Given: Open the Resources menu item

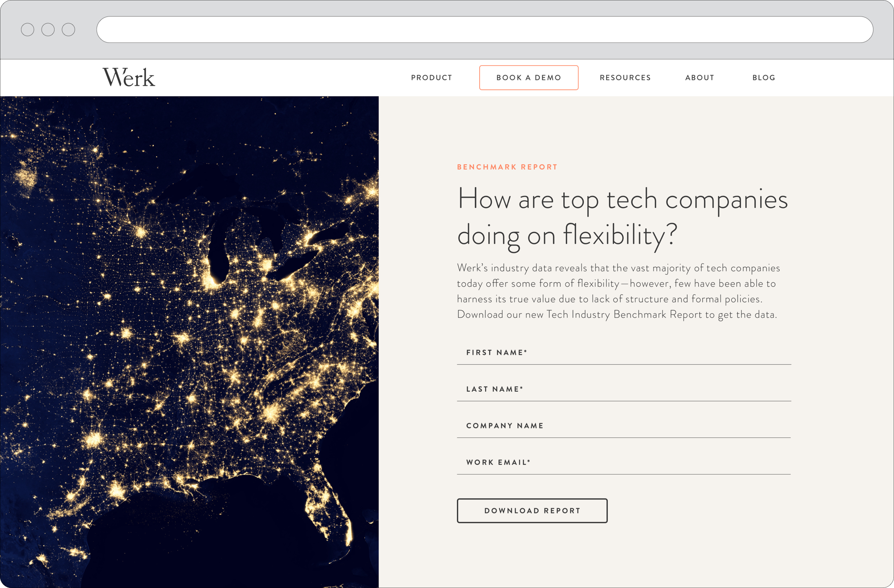Looking at the screenshot, I should click(x=625, y=78).
